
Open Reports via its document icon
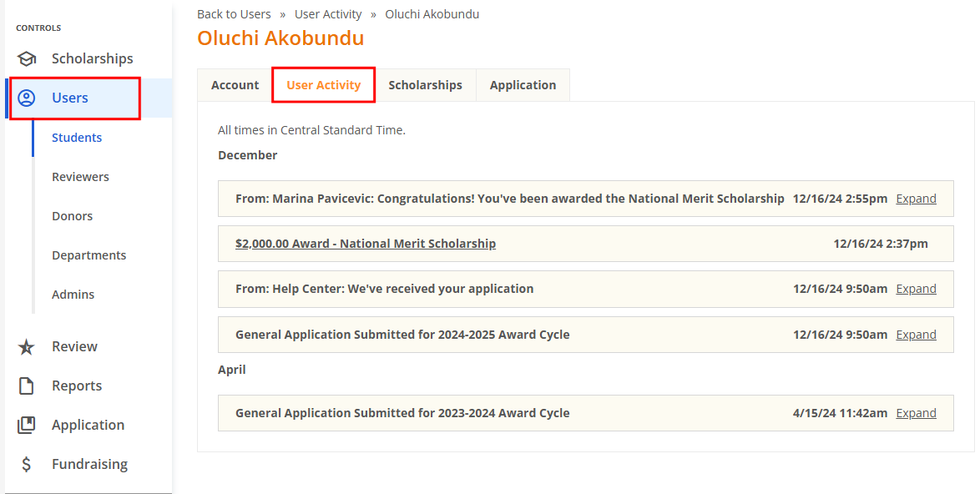(x=24, y=386)
